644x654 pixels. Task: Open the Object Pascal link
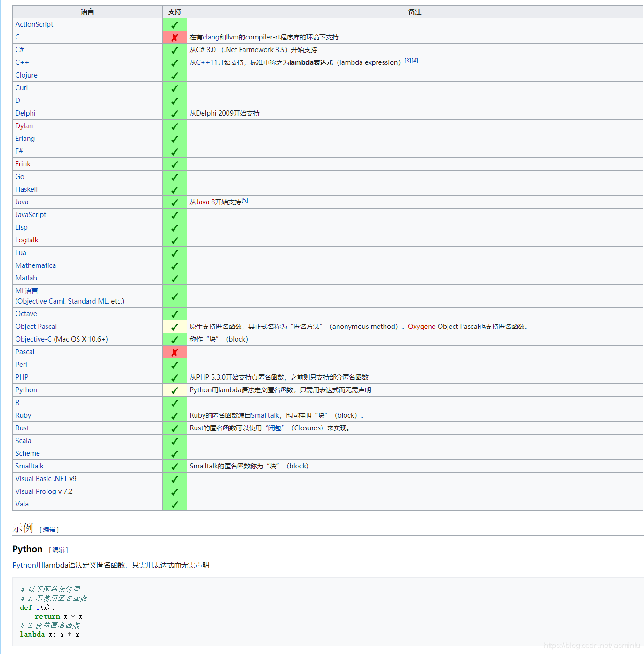point(36,327)
